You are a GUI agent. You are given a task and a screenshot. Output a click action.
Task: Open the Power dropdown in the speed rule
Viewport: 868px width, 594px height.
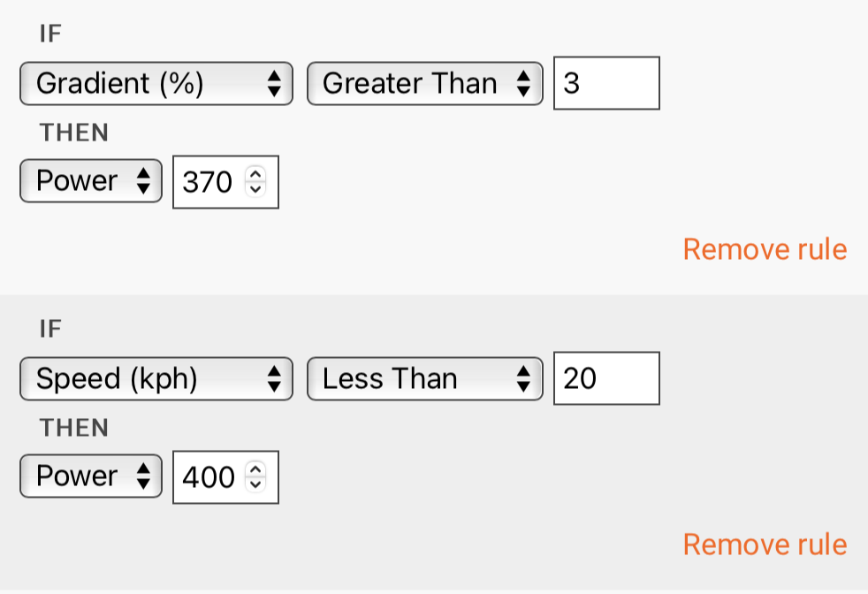click(x=90, y=476)
